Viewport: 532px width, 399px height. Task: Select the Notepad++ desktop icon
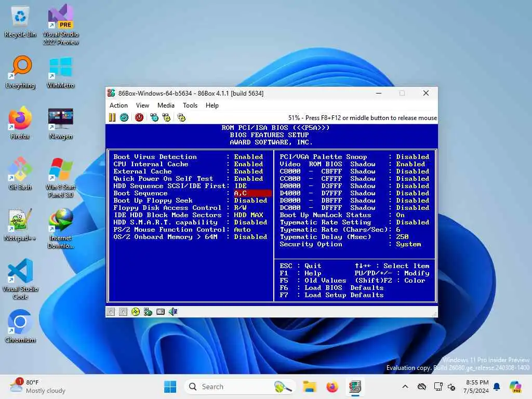click(x=20, y=224)
